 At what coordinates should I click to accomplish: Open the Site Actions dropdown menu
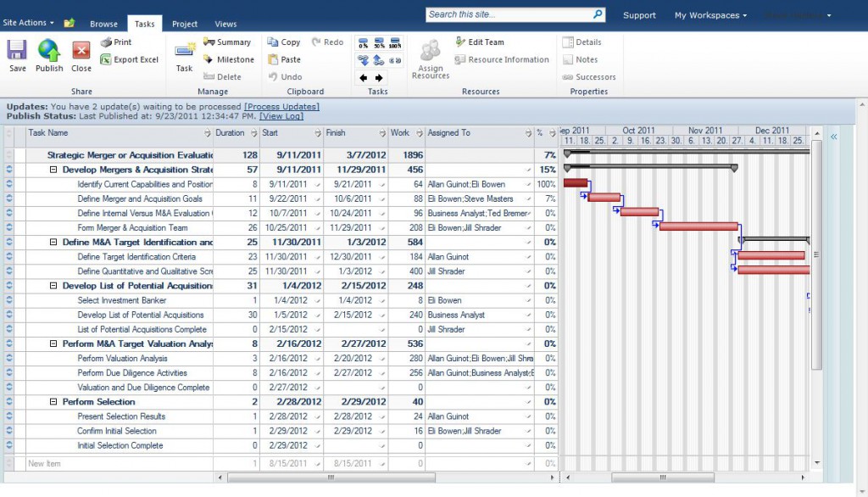pyautogui.click(x=29, y=23)
